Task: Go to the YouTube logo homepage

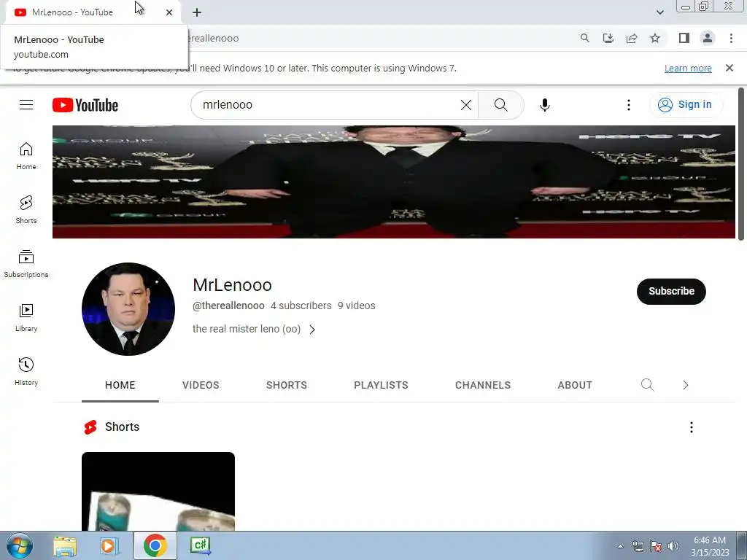Action: coord(85,105)
